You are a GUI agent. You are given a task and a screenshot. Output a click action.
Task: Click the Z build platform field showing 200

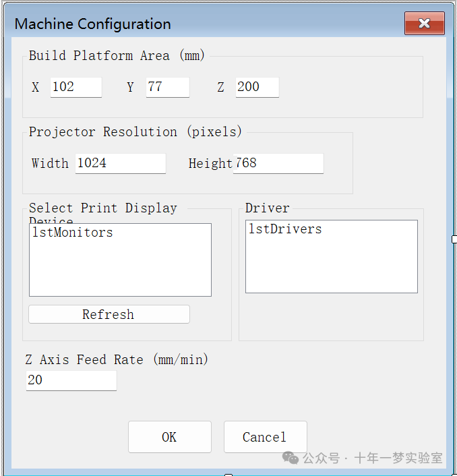click(257, 87)
